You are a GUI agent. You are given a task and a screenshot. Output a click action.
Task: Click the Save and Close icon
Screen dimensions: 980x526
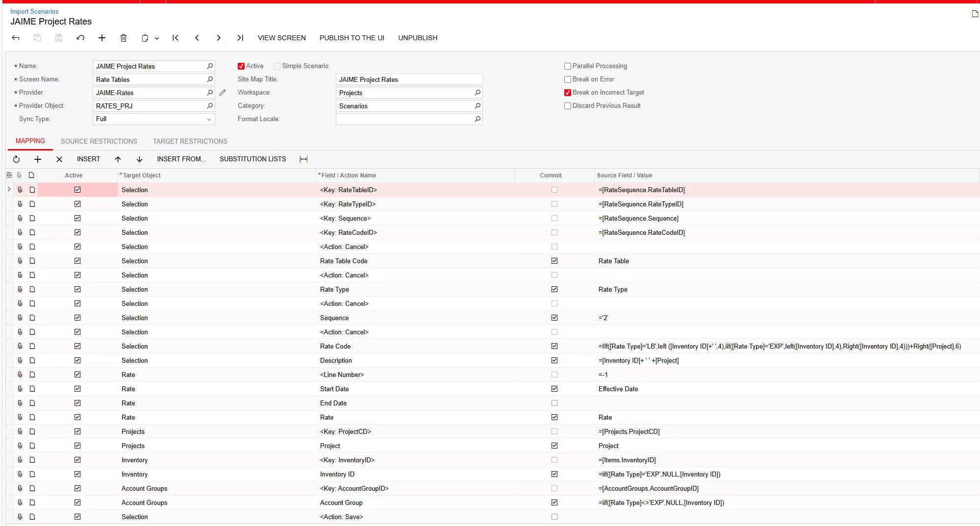[x=37, y=38]
